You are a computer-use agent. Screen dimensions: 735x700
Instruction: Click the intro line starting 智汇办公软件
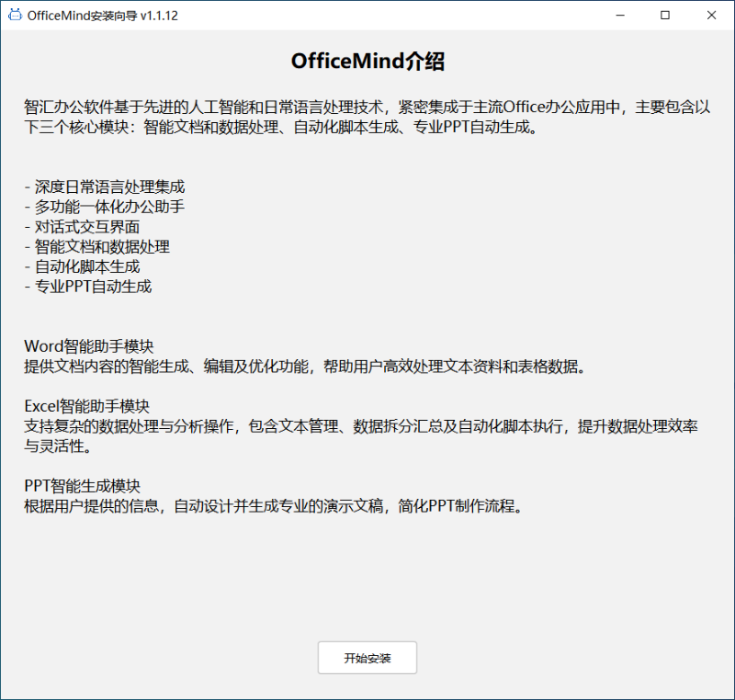[x=367, y=107]
